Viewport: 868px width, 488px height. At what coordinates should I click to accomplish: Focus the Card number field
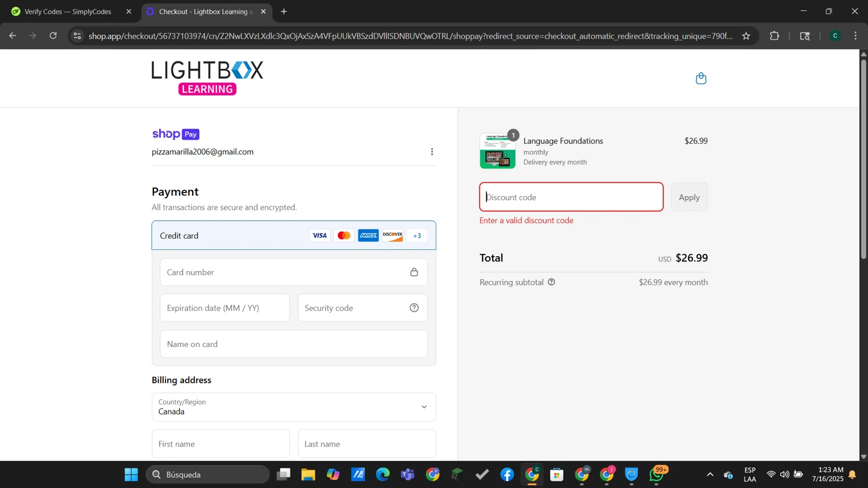294,272
